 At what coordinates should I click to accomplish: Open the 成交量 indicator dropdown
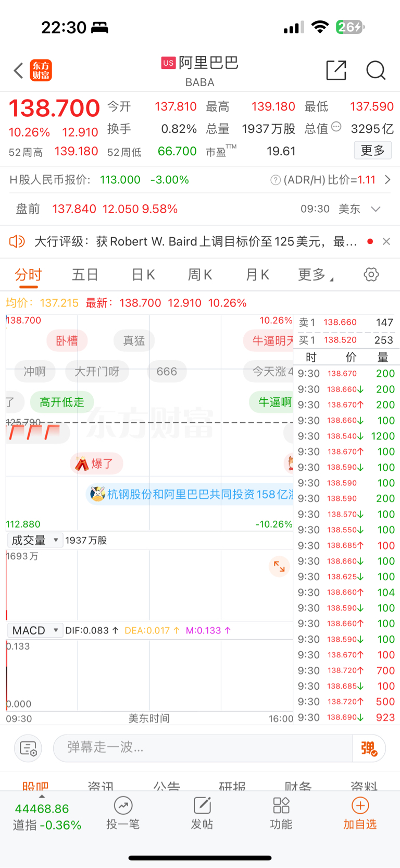point(35,540)
